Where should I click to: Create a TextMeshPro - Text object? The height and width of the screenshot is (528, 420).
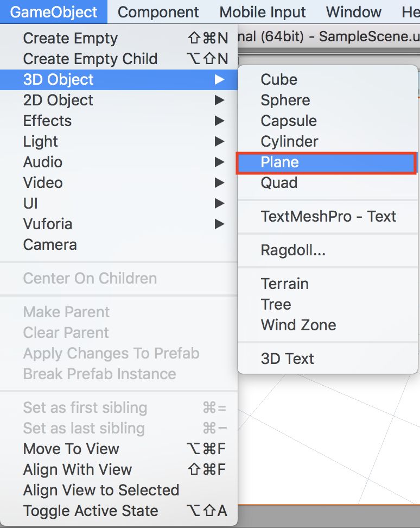(328, 217)
